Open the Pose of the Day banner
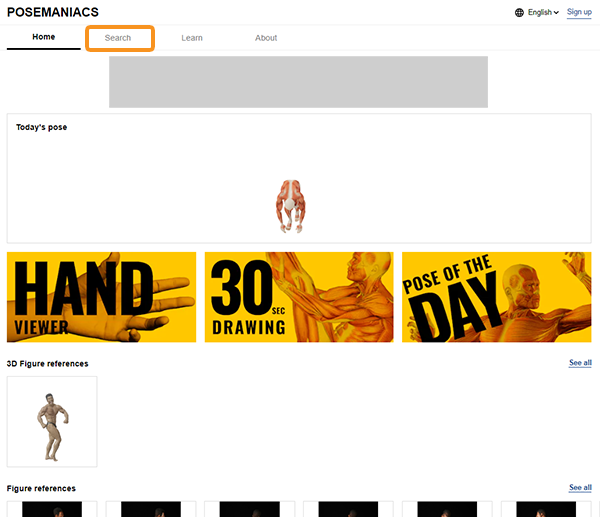 pyautogui.click(x=497, y=297)
